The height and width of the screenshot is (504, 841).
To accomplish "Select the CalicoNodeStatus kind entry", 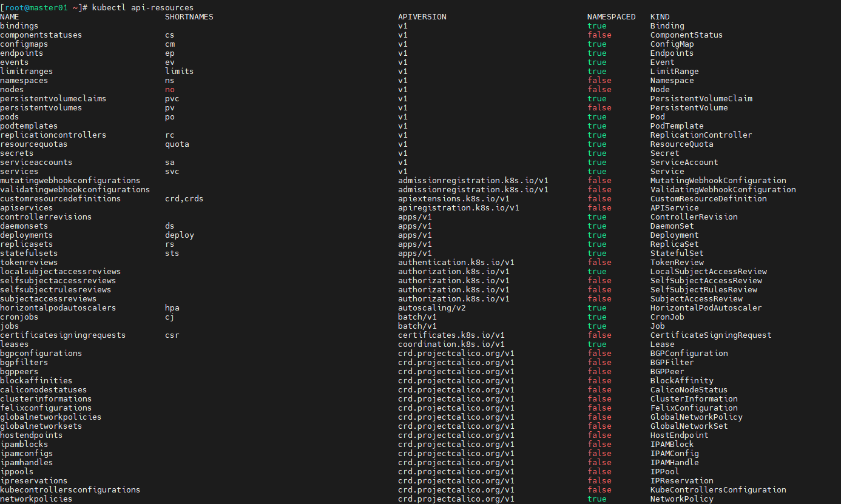I will click(x=689, y=390).
